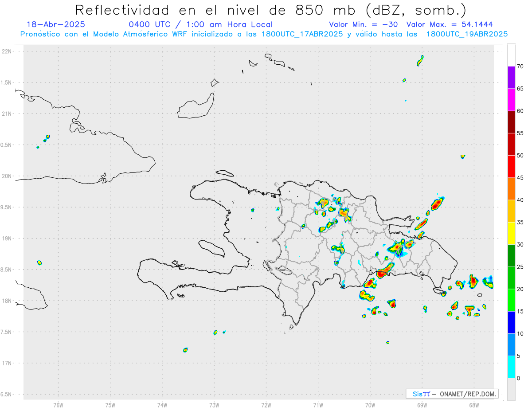Select the gold 35–40 dBZ legend band
532x411 pixels.
coord(511,211)
